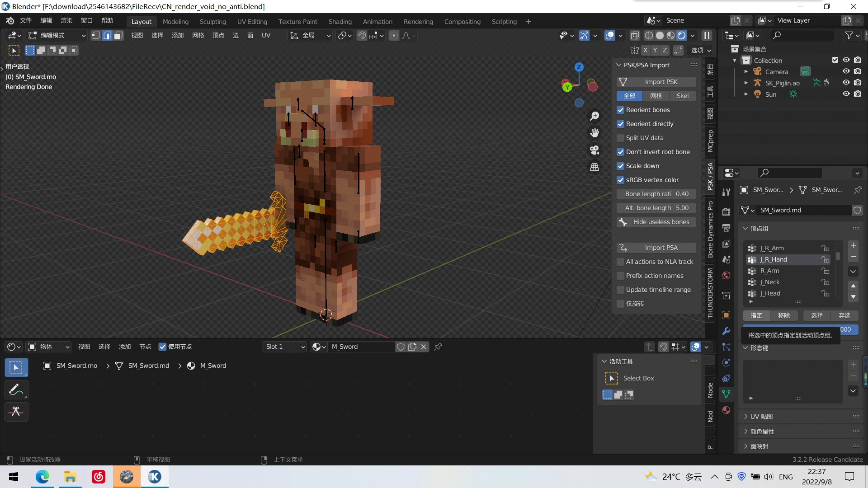Screen dimensions: 868x488
Task: Enable Split UV data checkbox
Action: click(x=621, y=138)
